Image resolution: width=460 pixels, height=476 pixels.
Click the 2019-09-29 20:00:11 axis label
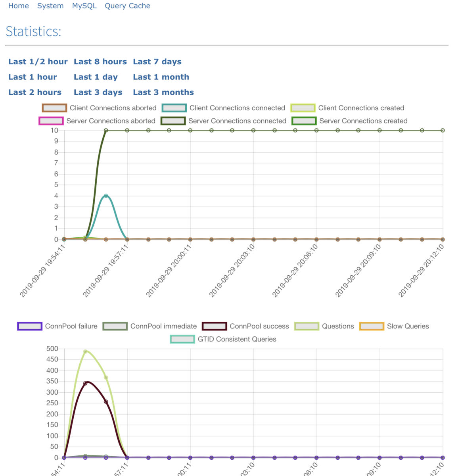click(x=169, y=271)
